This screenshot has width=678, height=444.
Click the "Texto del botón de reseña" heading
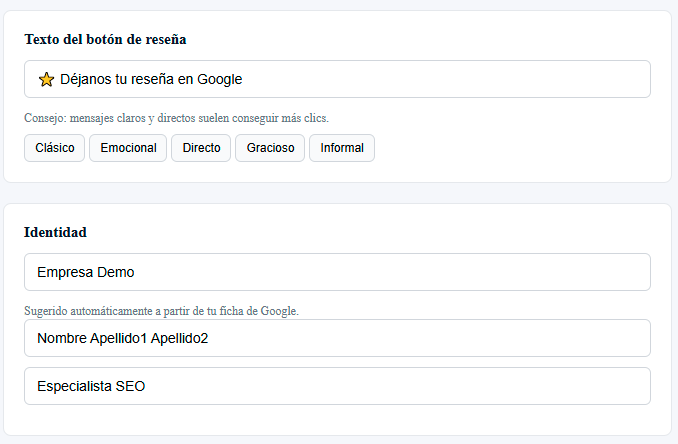click(x=105, y=39)
